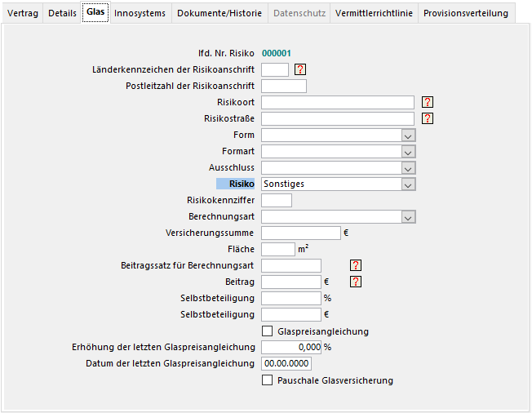The width and height of the screenshot is (532, 413).
Task: Click help icon beside Risikostraße field
Action: coord(427,118)
